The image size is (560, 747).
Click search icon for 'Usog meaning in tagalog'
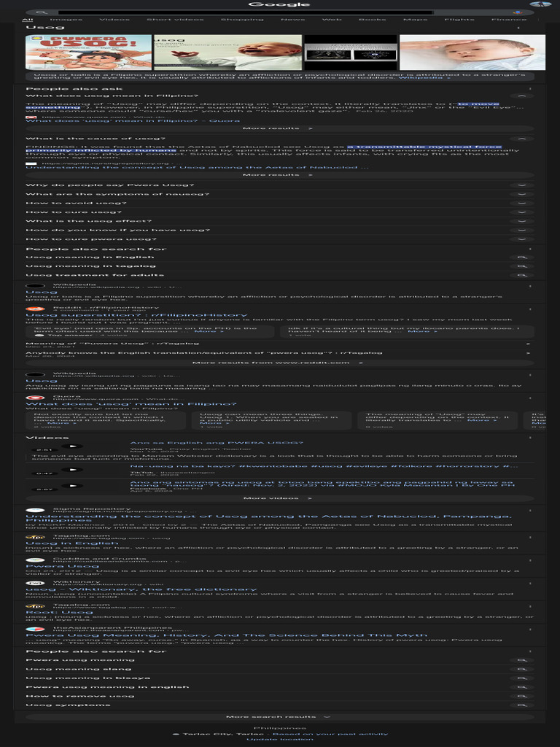pyautogui.click(x=521, y=266)
